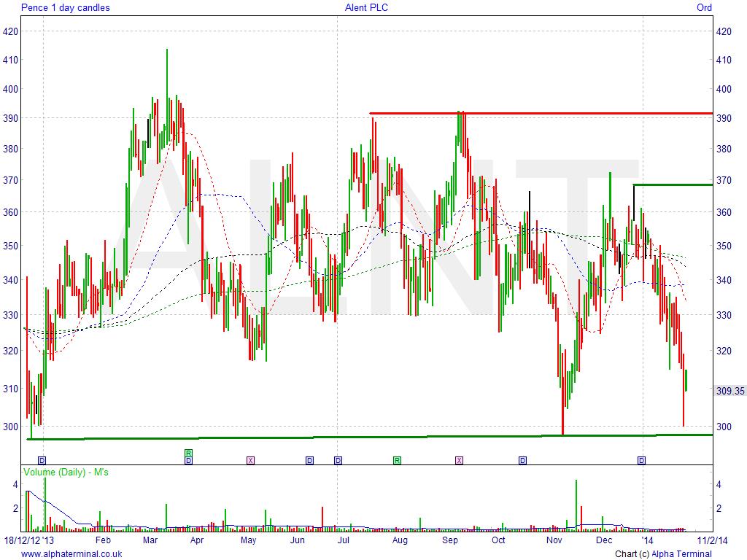Select the red resistance line near 391
This screenshot has height=560, width=747.
[x=541, y=114]
